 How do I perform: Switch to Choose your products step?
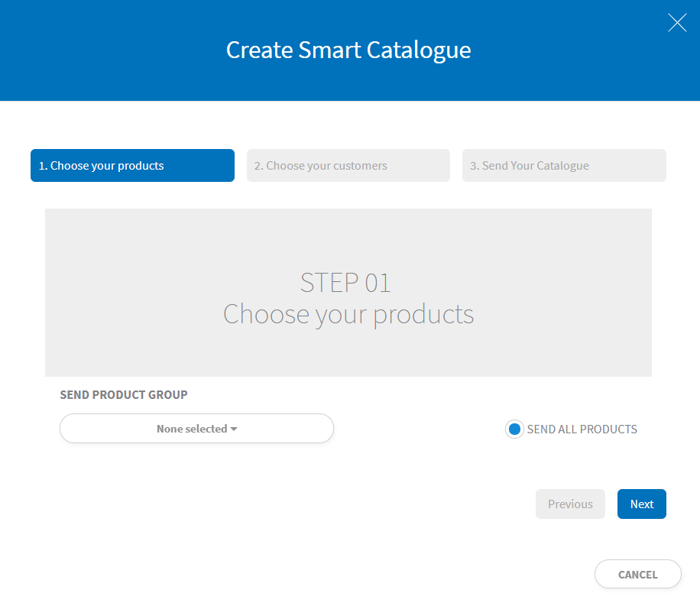click(x=133, y=166)
